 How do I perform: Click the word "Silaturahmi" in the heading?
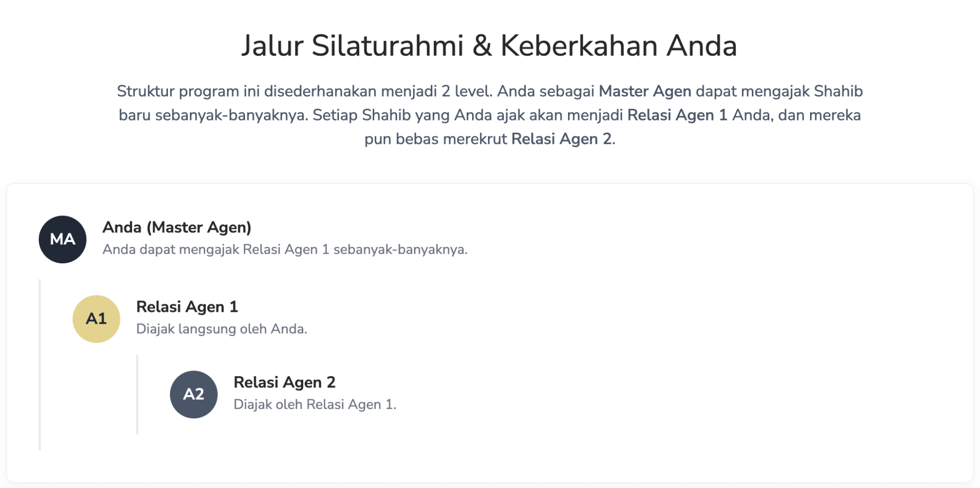point(387,45)
